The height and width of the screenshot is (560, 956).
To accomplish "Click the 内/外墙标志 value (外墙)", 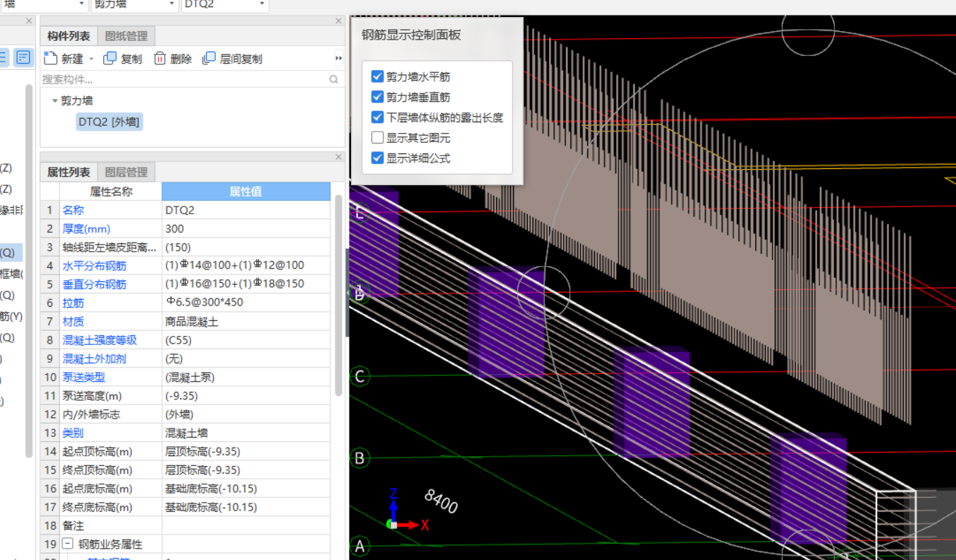I will pyautogui.click(x=246, y=414).
